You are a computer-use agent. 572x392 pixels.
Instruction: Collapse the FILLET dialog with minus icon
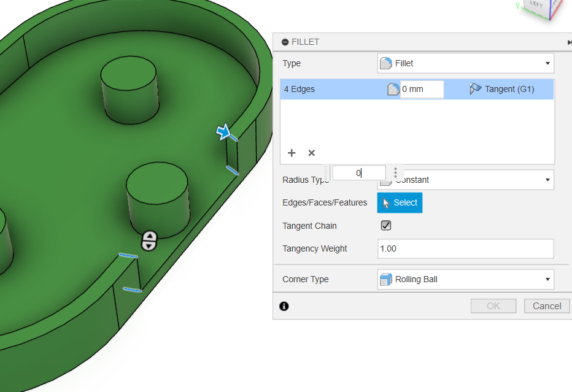pyautogui.click(x=285, y=42)
